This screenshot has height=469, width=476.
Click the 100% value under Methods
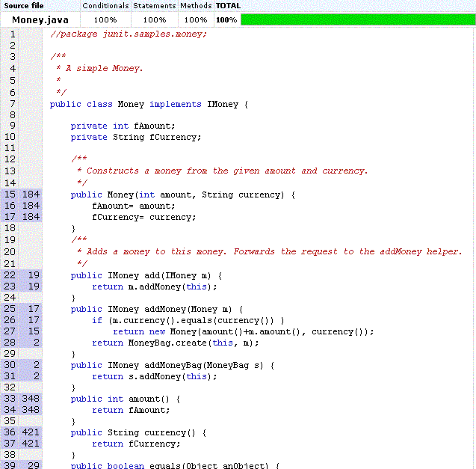coord(196,19)
